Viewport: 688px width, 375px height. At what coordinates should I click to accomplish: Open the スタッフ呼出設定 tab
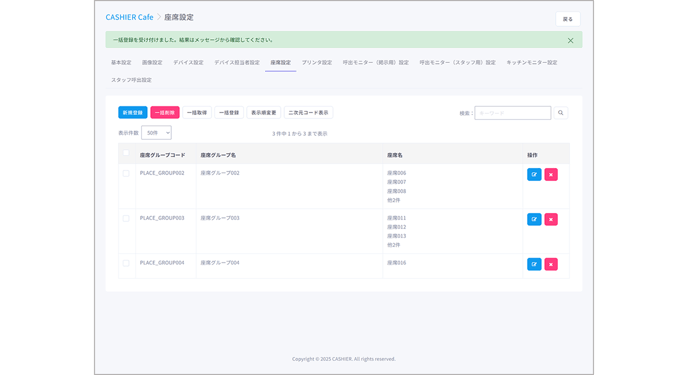pyautogui.click(x=131, y=80)
